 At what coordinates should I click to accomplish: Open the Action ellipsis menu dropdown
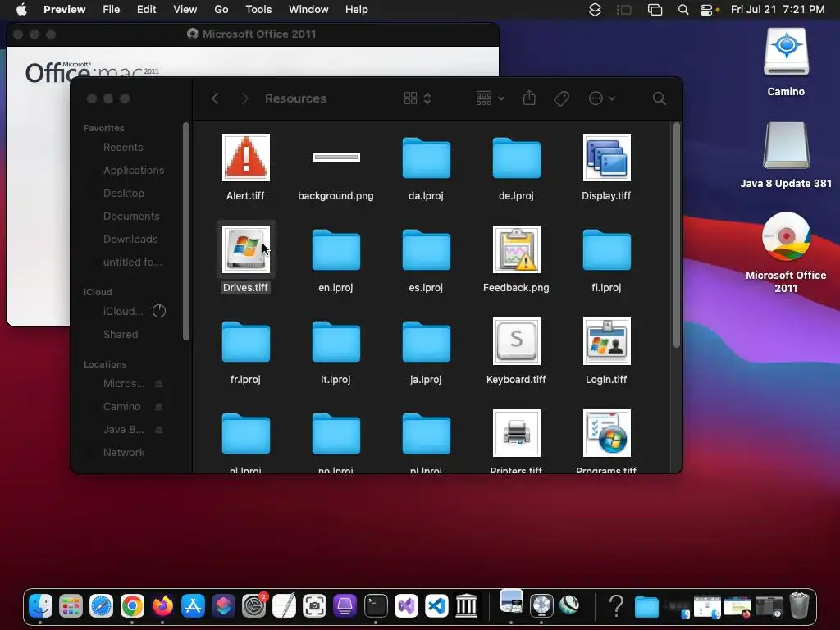pos(601,98)
